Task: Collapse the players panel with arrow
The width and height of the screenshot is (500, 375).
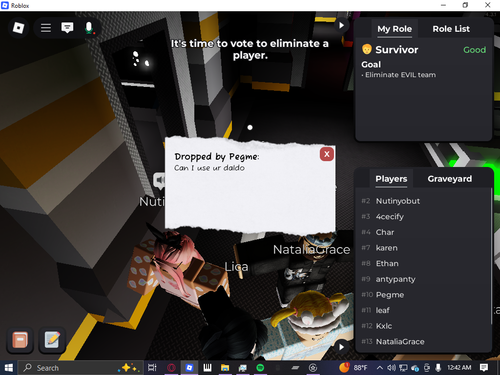Action: [x=341, y=347]
